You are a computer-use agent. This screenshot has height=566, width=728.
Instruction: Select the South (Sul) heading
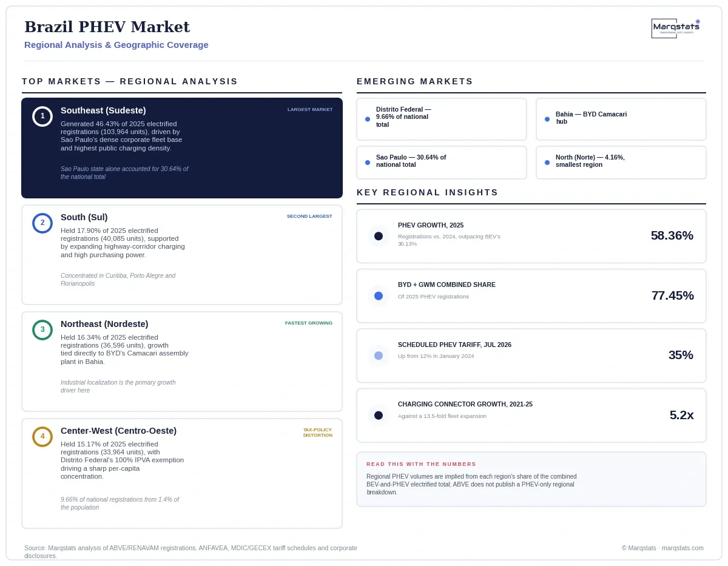click(x=84, y=217)
